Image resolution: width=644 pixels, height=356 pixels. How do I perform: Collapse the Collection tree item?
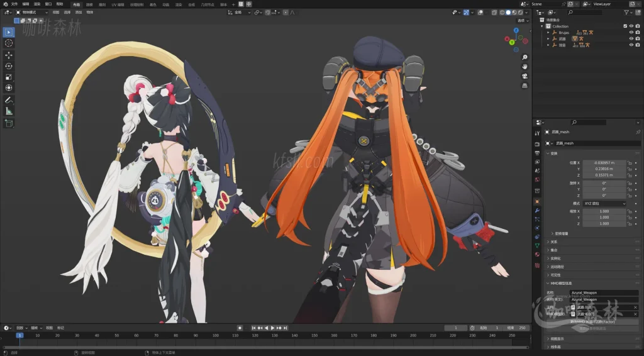[542, 26]
